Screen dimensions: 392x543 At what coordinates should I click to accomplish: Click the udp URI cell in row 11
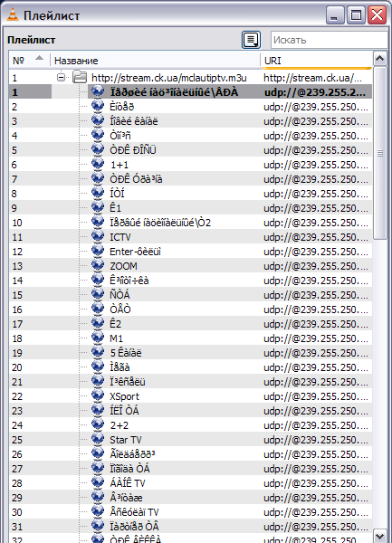316,237
